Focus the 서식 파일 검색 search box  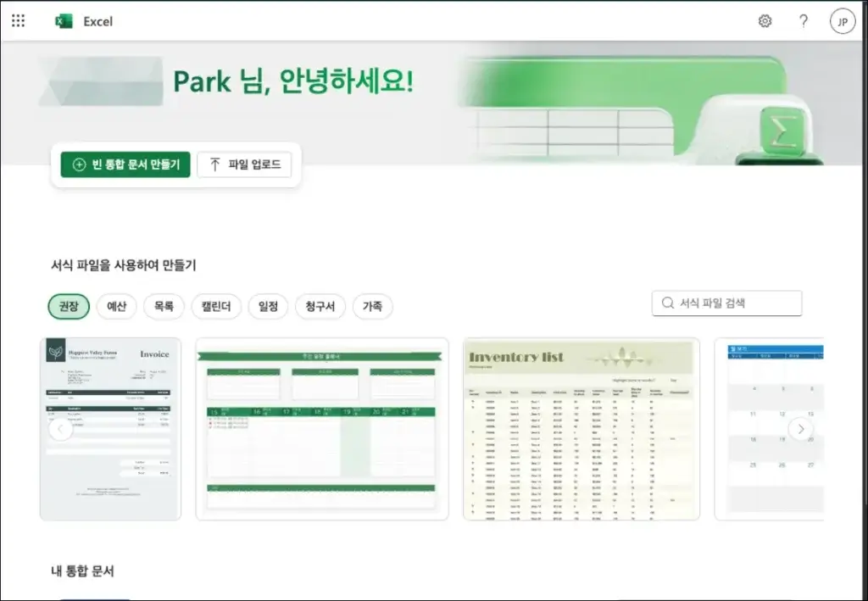(x=726, y=303)
